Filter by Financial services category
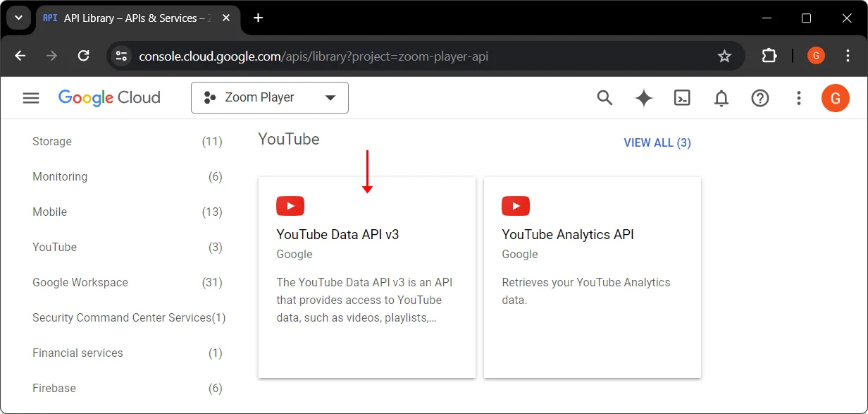The image size is (868, 414). pyautogui.click(x=128, y=353)
